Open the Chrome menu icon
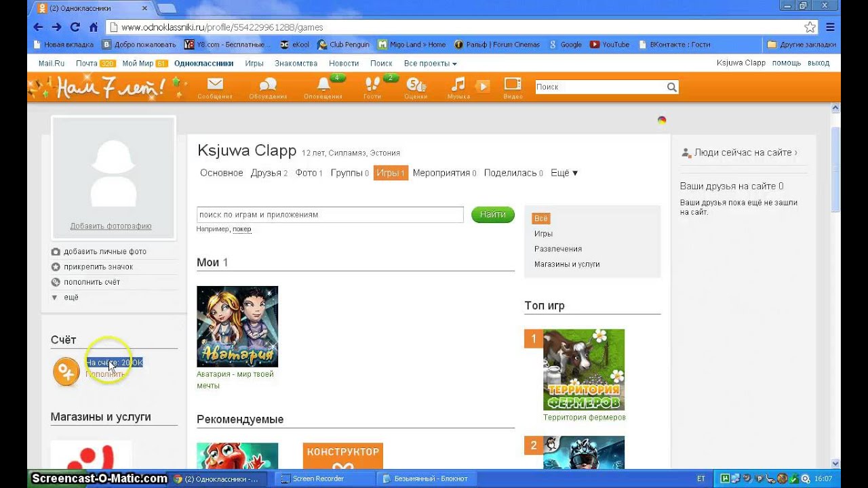Viewport: 868px width, 488px height. (x=831, y=27)
